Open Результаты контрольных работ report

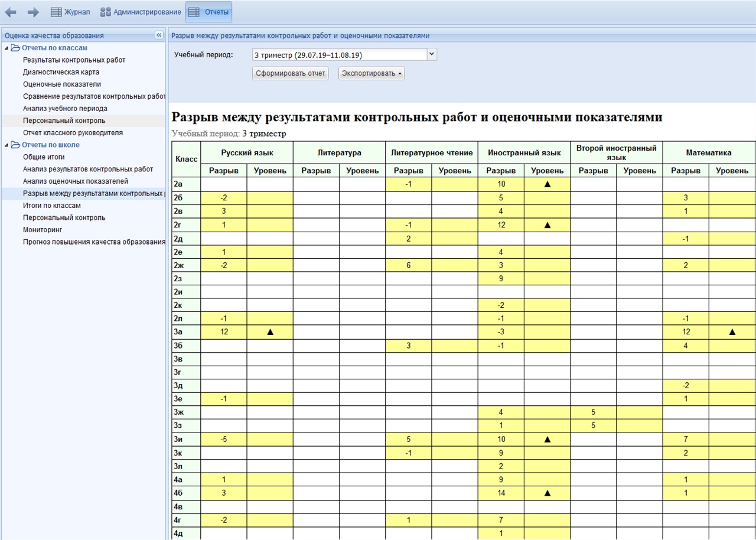tap(74, 60)
